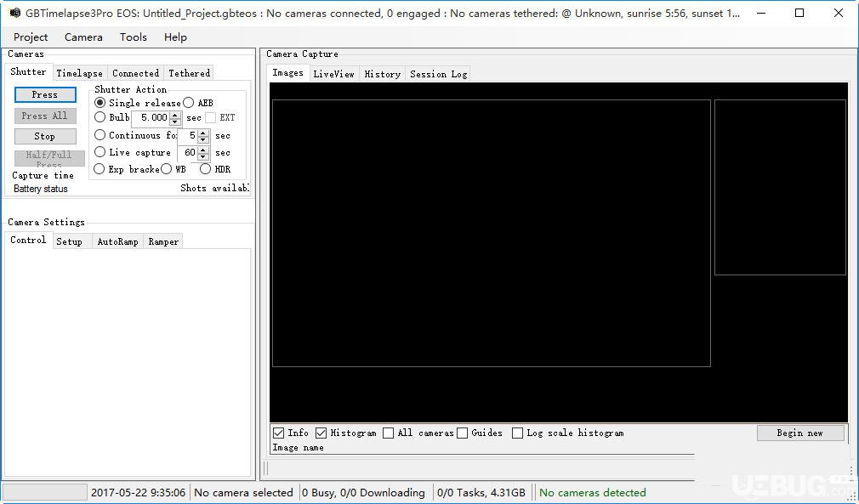Click the Live capture seconds field
This screenshot has height=504, width=859.
coord(187,153)
